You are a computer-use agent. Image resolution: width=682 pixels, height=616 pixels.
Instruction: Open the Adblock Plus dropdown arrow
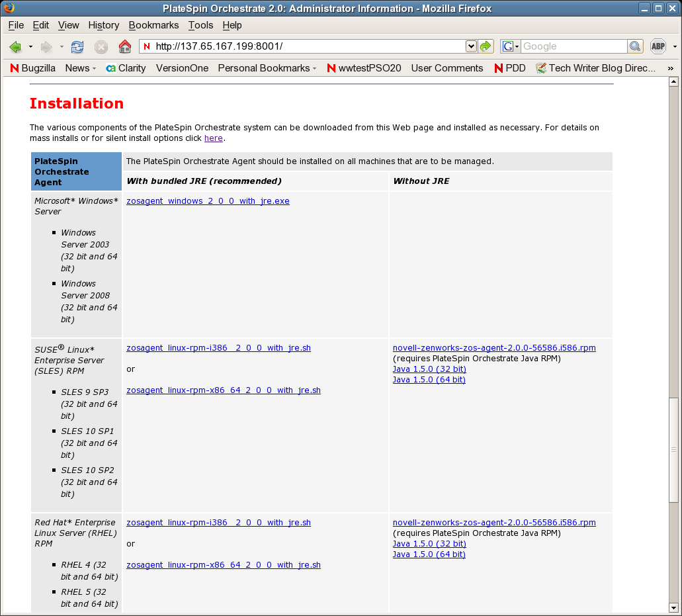click(675, 46)
